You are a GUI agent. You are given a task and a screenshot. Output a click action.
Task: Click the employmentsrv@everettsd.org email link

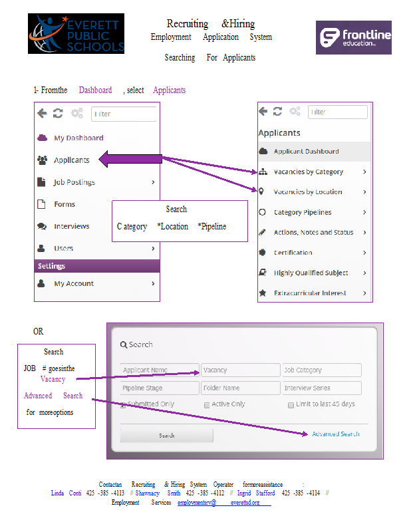[224, 503]
